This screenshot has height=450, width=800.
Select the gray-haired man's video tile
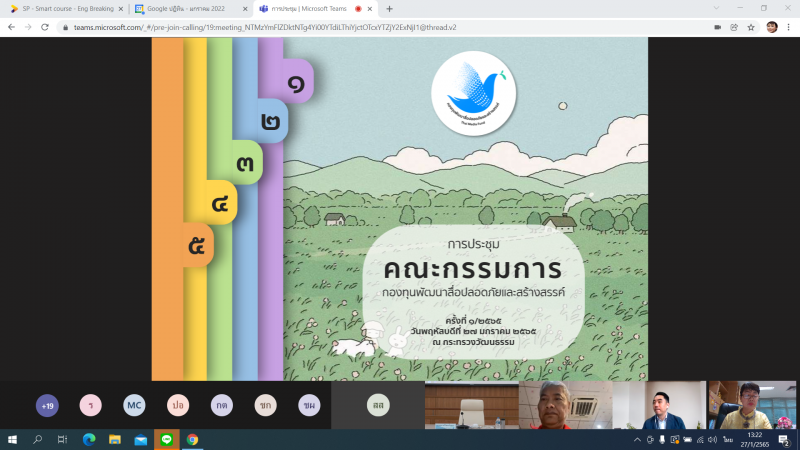(565, 405)
